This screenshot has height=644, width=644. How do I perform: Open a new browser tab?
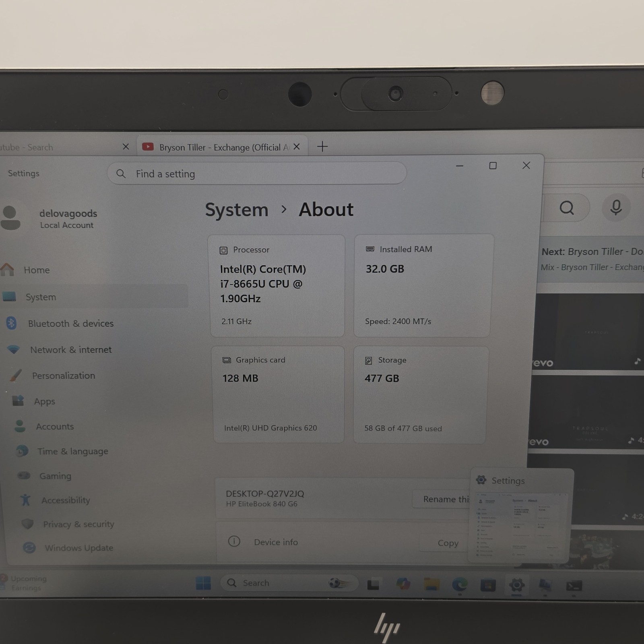[x=322, y=147]
